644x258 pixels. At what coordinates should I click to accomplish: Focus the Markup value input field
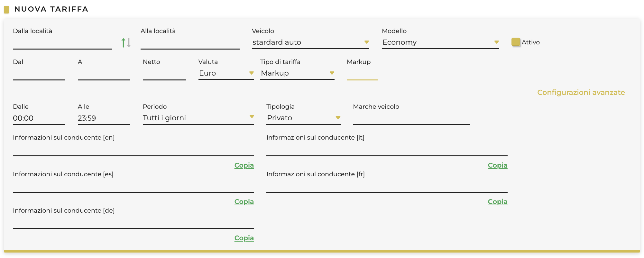tap(362, 74)
